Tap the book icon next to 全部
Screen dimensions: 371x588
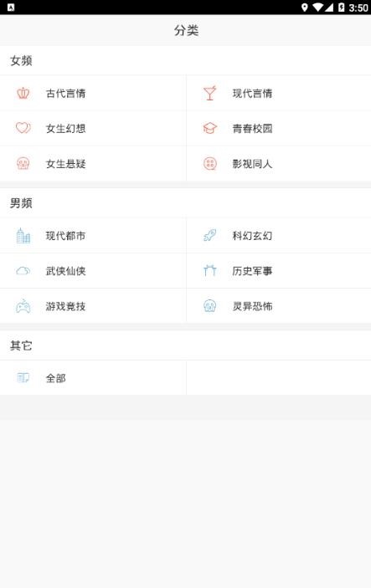[23, 377]
